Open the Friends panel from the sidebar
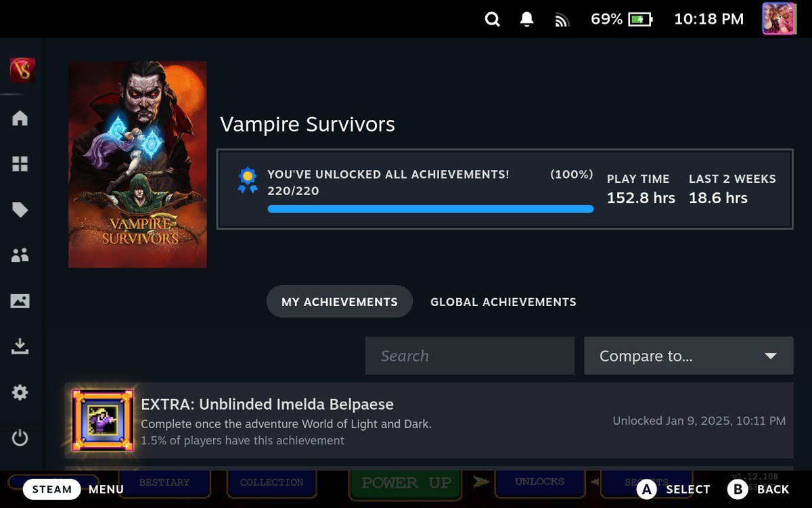This screenshot has height=508, width=812. [20, 255]
